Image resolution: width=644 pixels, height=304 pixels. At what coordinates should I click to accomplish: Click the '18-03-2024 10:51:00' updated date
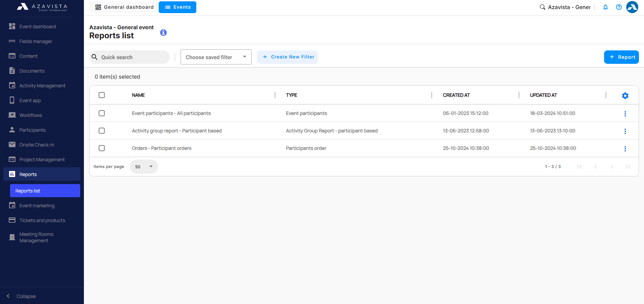point(553,113)
